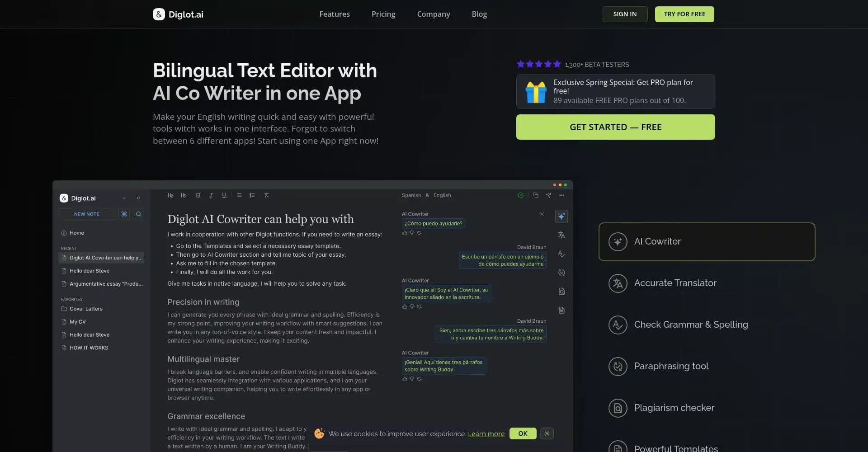The width and height of the screenshot is (868, 452).
Task: Click the translator icon in editor sidebar
Action: [561, 235]
